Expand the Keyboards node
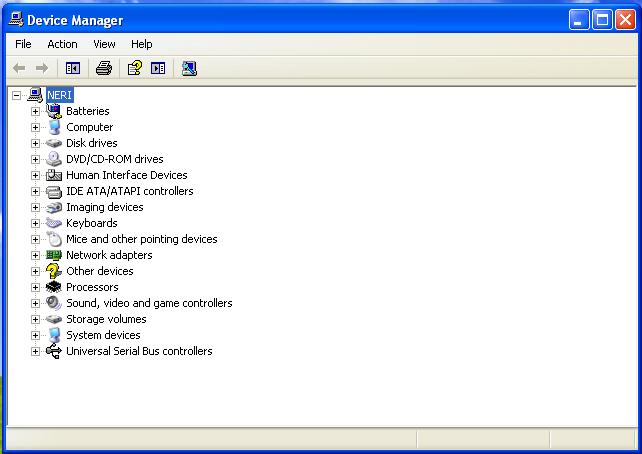This screenshot has height=454, width=642. pos(35,223)
